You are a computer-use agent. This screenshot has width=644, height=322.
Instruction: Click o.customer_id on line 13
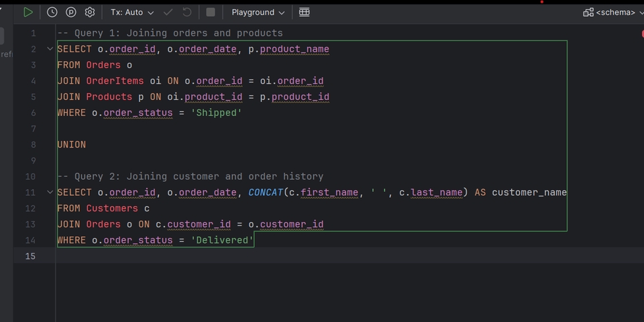click(x=286, y=224)
